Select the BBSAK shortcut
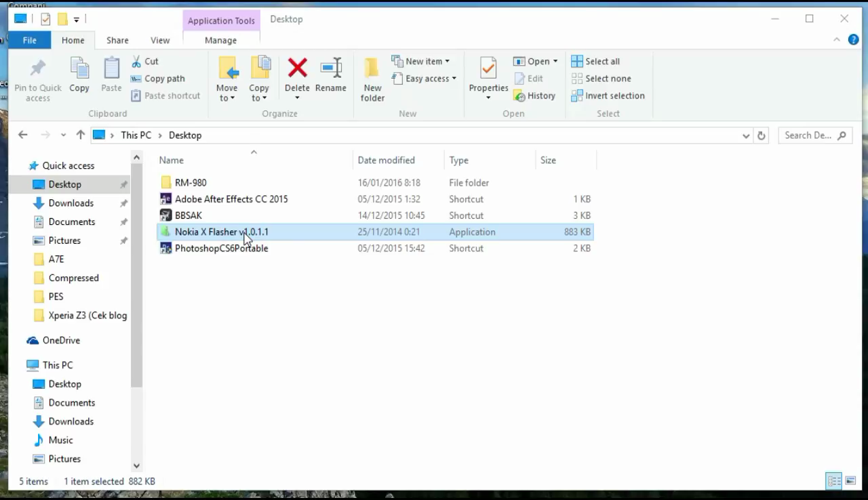868x500 pixels. 375,215
